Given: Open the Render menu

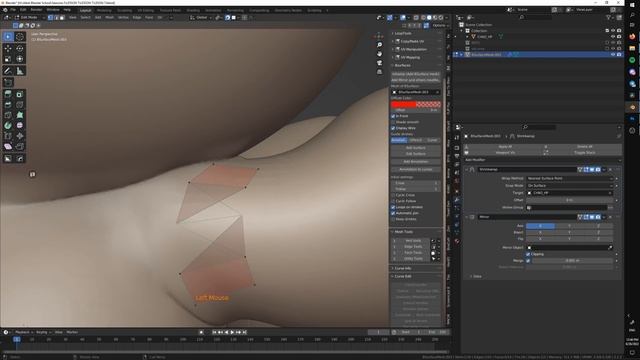Looking at the screenshot, I should click(36, 9).
